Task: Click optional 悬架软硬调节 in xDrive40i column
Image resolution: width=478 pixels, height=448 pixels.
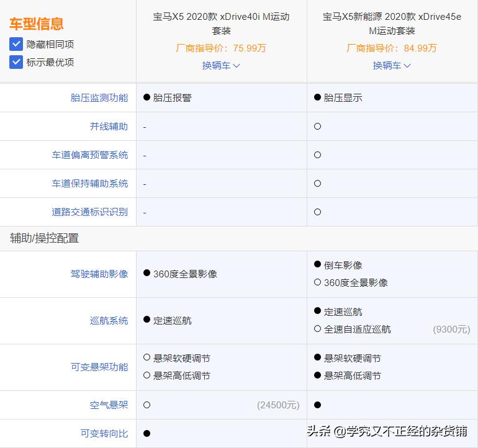Action: coord(182,359)
